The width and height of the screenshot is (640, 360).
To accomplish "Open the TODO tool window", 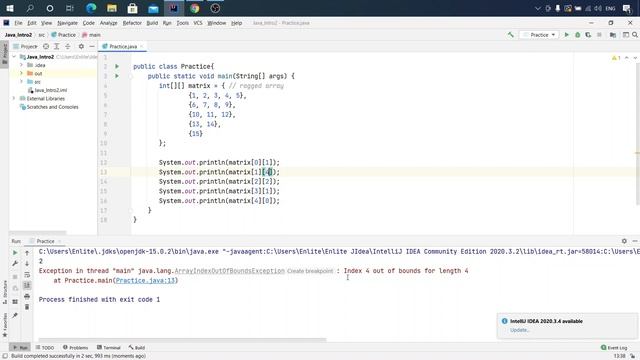I will pos(45,348).
